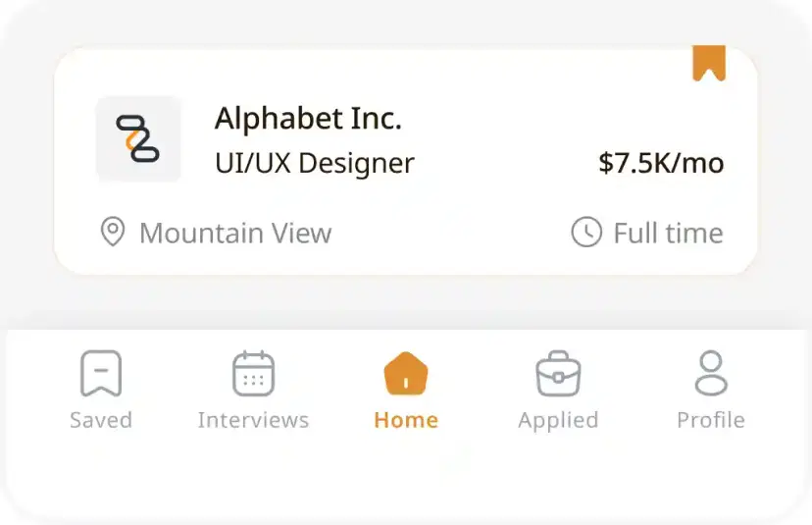812x525 pixels.
Task: Select the UI/UX Designer job title
Action: coord(314,163)
